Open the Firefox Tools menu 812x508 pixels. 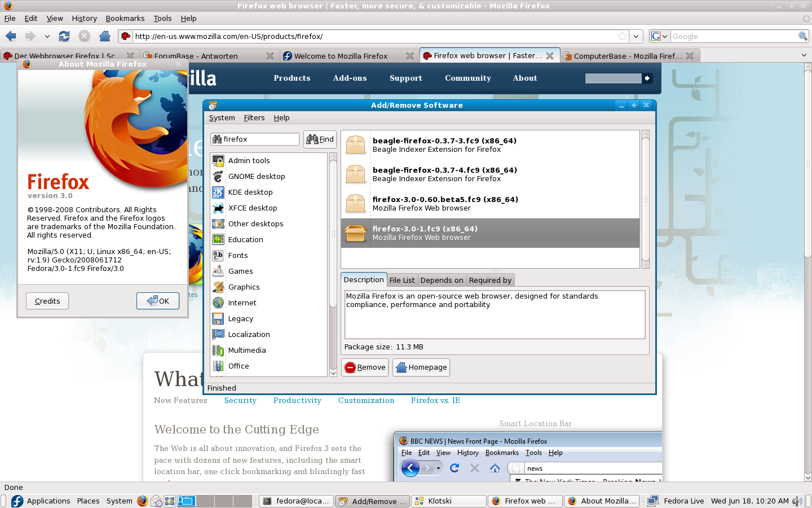point(162,19)
